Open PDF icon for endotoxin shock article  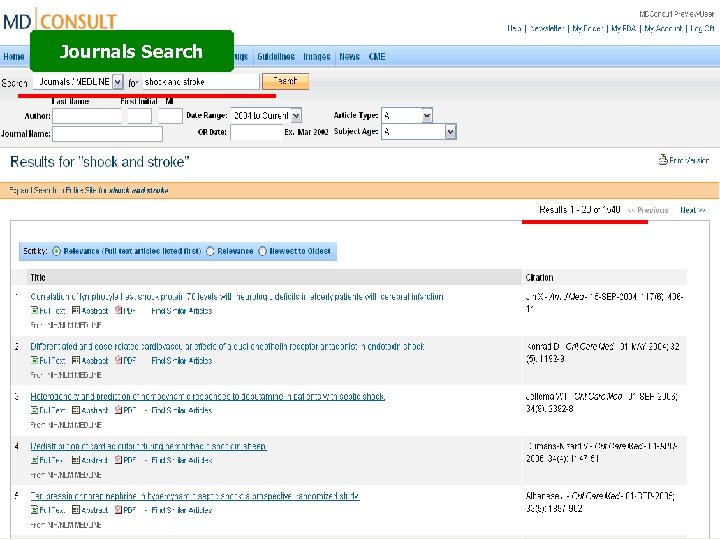coord(118,360)
